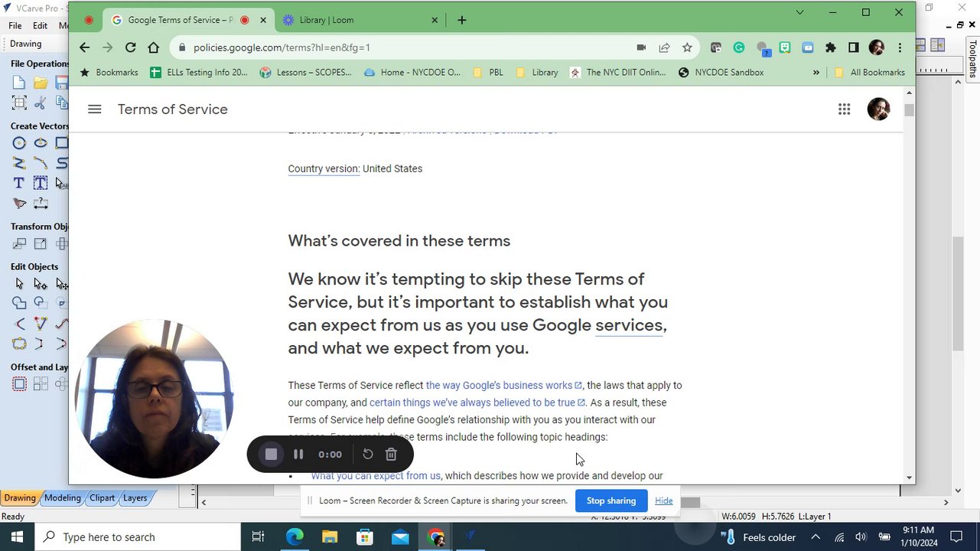This screenshot has height=551, width=980.
Task: Select Scale/Set Size tool in VCarve
Action: (x=41, y=244)
